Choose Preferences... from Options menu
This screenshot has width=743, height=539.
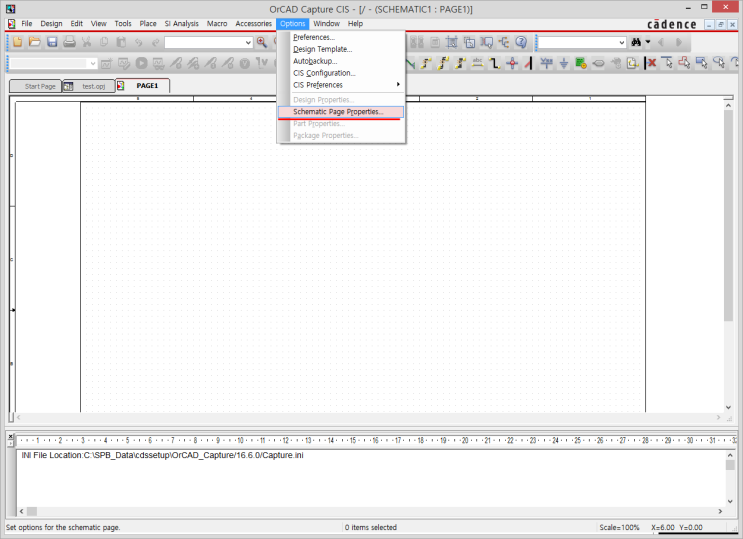coord(341,37)
